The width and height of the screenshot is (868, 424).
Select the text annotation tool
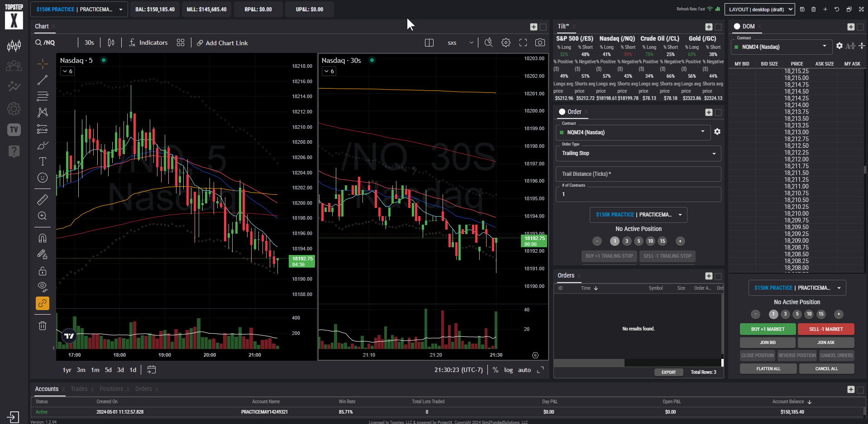pos(43,161)
